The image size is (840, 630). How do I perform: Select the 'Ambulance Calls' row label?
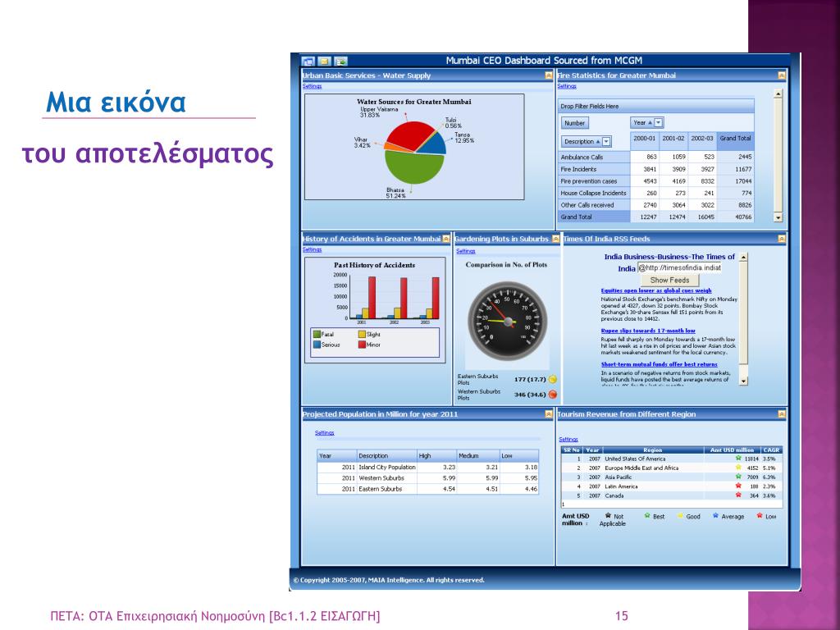pos(594,157)
